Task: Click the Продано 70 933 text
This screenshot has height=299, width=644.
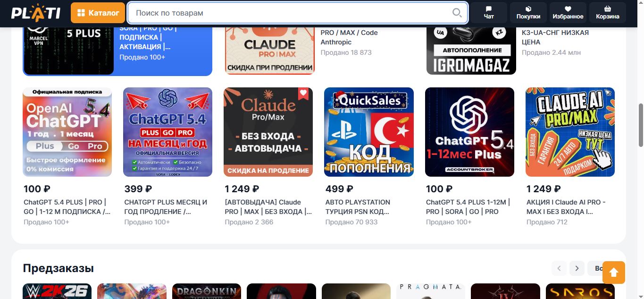Action: coord(351,222)
